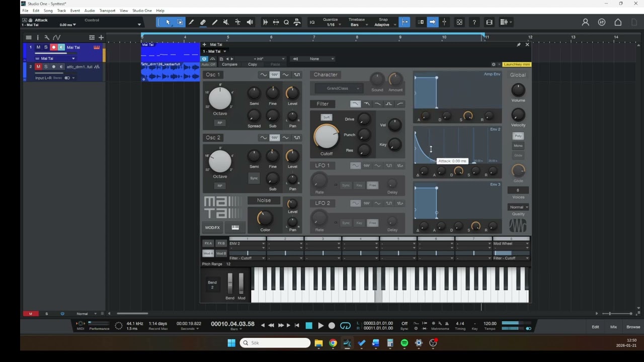Viewport: 644px width, 362px height.
Task: Open the MOD/FX panel button
Action: click(x=212, y=227)
